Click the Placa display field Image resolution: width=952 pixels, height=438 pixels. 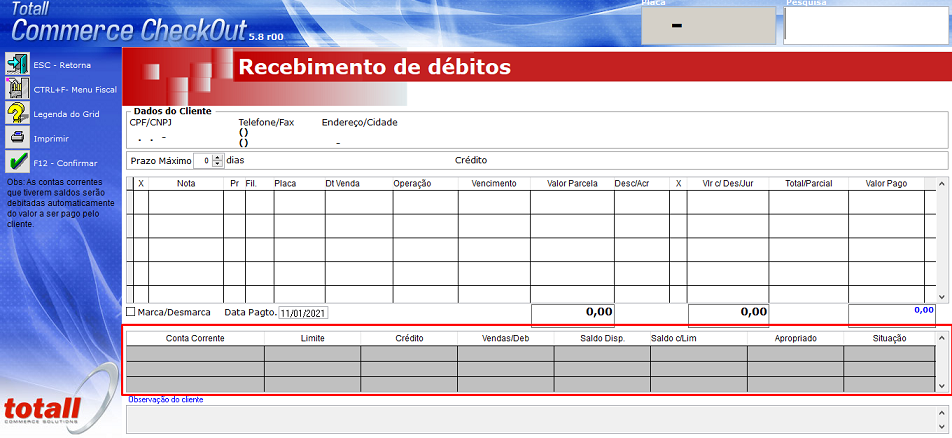tap(708, 26)
